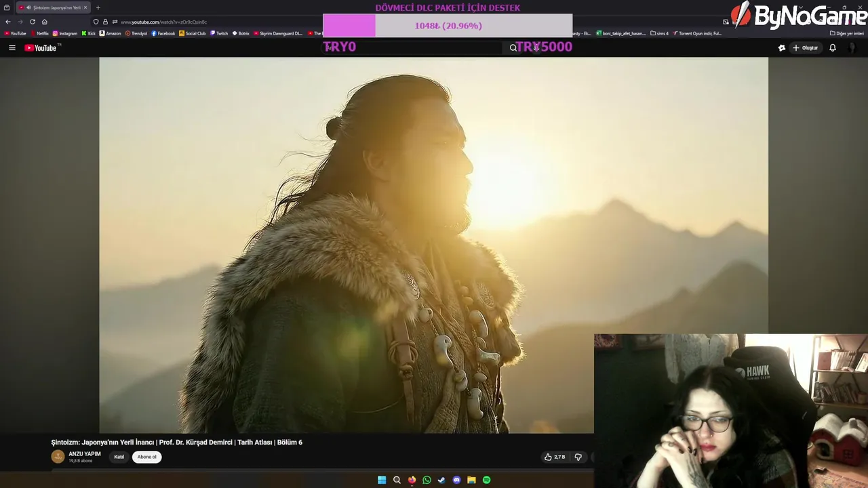Click the YouTube search magnifier icon

513,48
